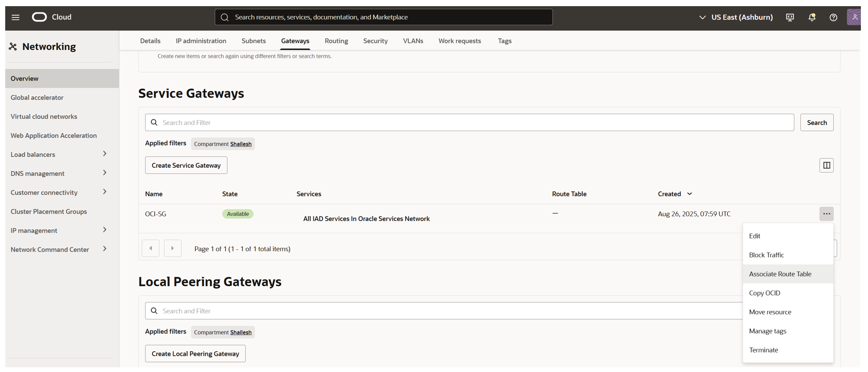Switch to the VLANs tab

click(413, 41)
